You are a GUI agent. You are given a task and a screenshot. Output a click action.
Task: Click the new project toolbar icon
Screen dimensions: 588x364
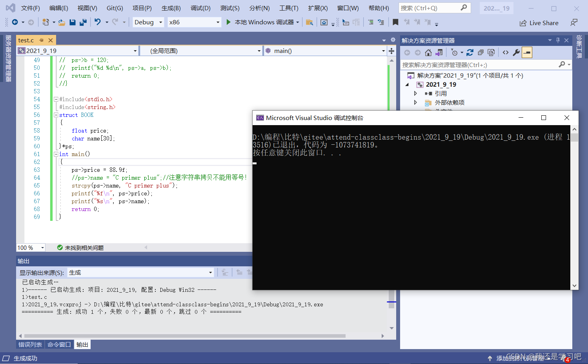(46, 22)
